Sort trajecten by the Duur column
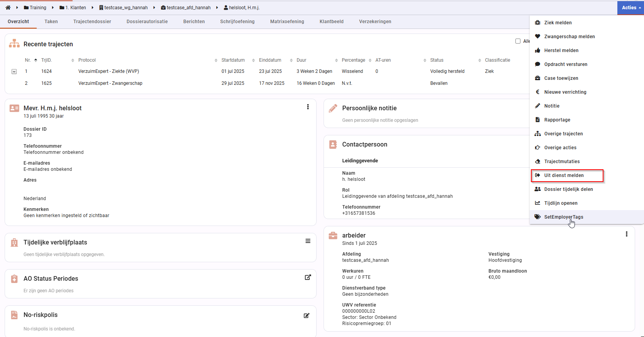 point(317,60)
